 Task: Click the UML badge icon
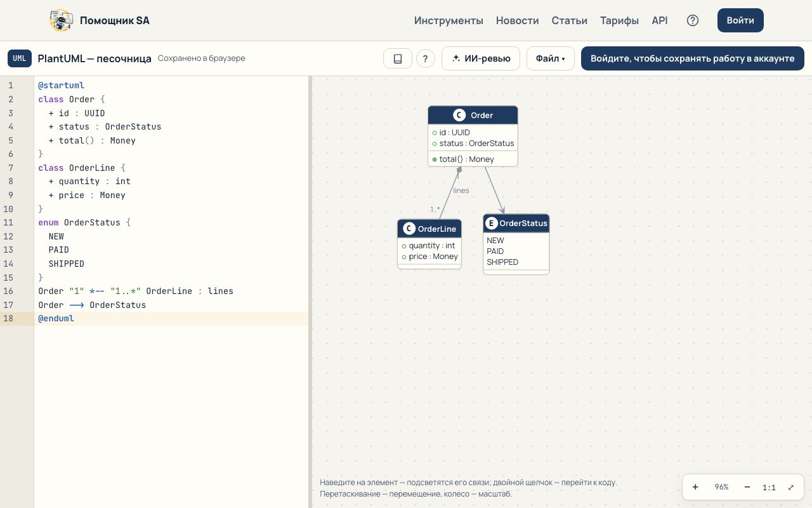pyautogui.click(x=20, y=58)
